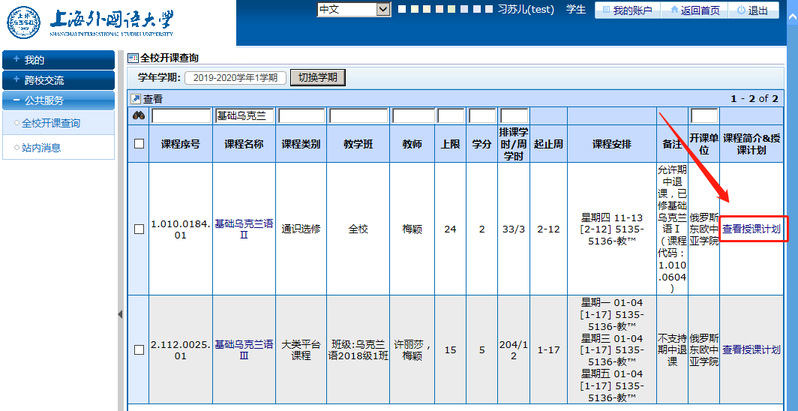The height and width of the screenshot is (411, 798).
Task: Toggle the select-all checkbox in table header
Action: [x=139, y=144]
